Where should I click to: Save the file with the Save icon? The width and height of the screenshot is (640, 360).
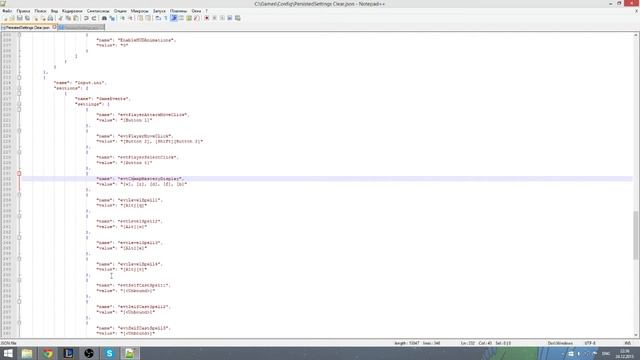[20, 18]
